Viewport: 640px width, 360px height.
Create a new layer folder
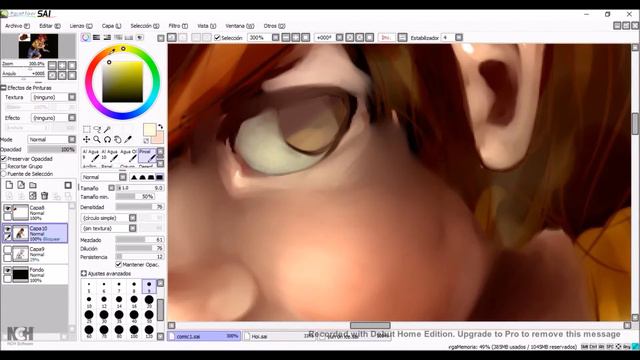[33, 185]
